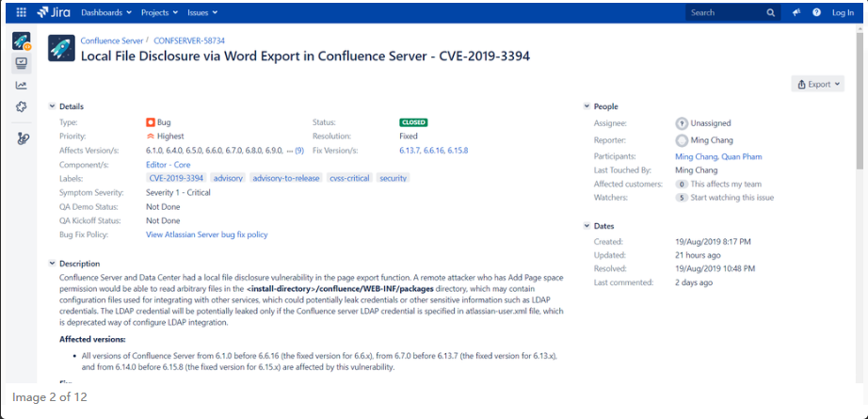Click the advisory label

pyautogui.click(x=228, y=178)
